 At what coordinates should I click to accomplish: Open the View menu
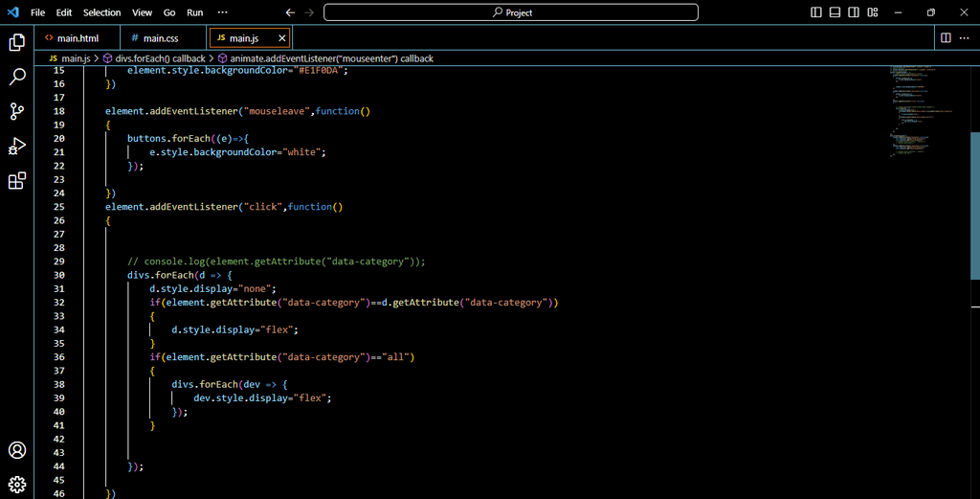click(x=142, y=12)
